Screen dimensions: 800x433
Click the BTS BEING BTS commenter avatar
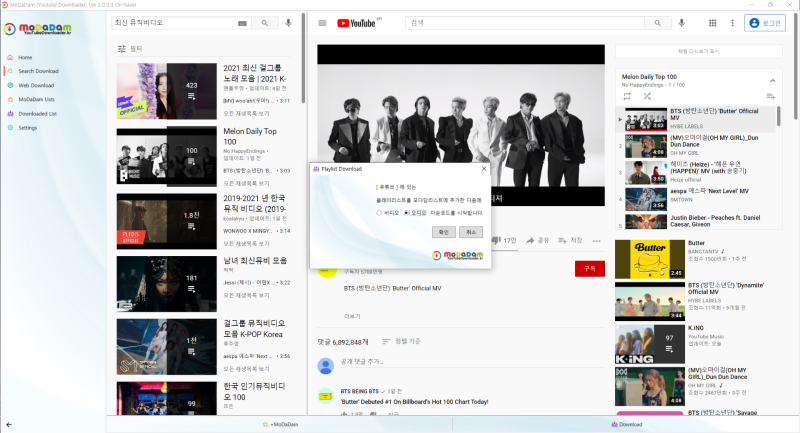coord(326,395)
